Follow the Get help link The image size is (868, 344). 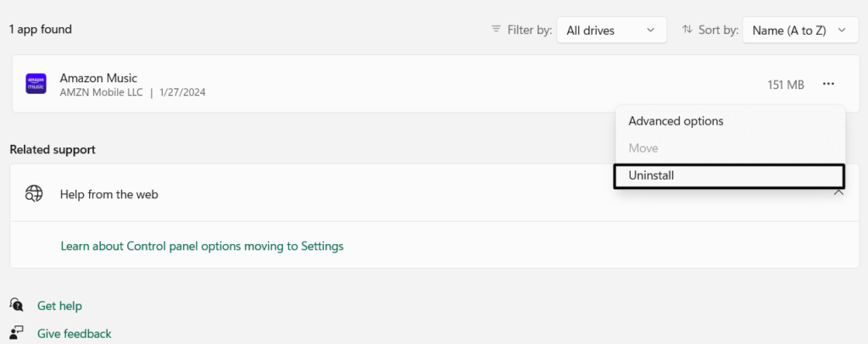click(59, 306)
